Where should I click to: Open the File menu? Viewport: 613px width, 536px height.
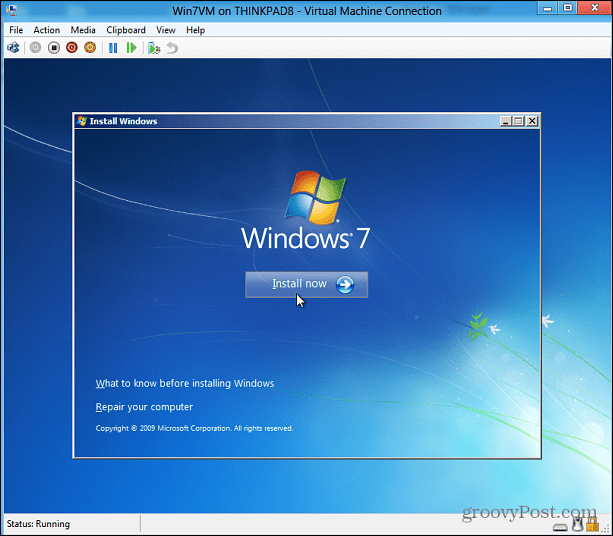click(x=16, y=30)
